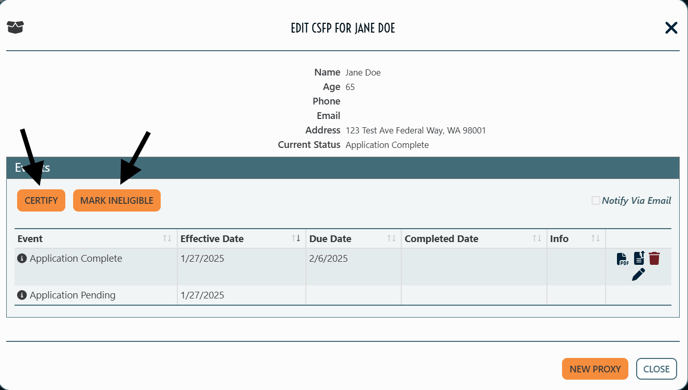Click the Mark Ineligible button
The width and height of the screenshot is (688, 390).
[x=117, y=200]
